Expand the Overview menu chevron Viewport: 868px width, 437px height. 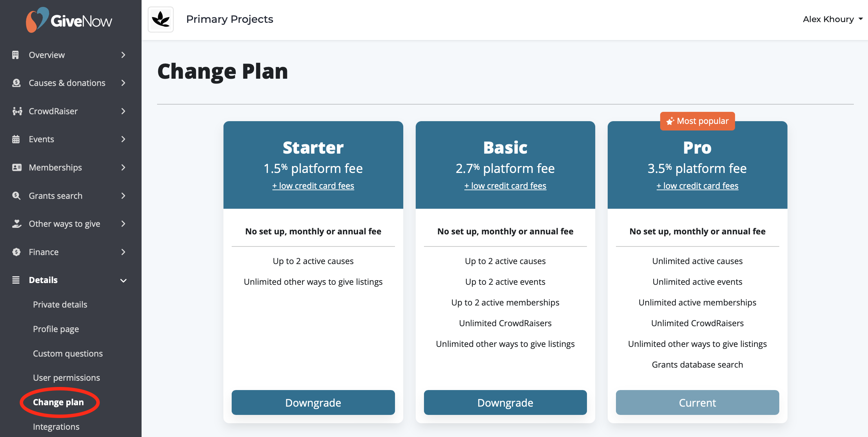click(x=123, y=55)
